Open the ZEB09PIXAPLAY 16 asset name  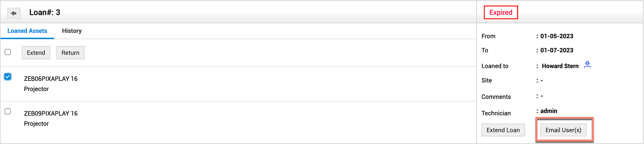coord(51,113)
